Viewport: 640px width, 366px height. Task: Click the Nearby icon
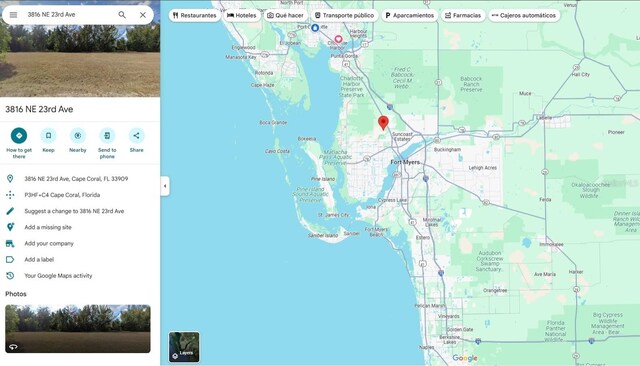(x=78, y=135)
